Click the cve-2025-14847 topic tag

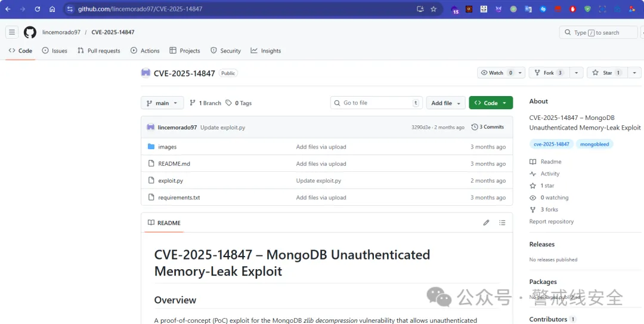[x=551, y=144]
